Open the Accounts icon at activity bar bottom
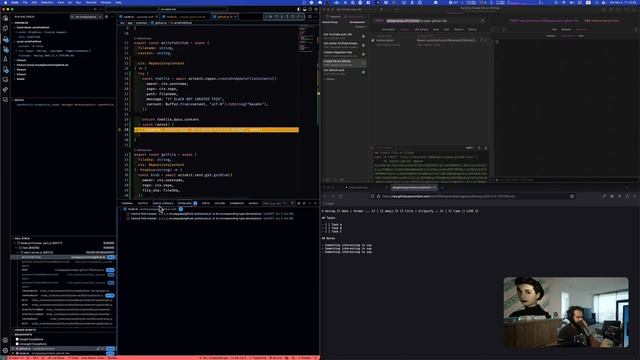This screenshot has height=360, width=640. coord(5,340)
